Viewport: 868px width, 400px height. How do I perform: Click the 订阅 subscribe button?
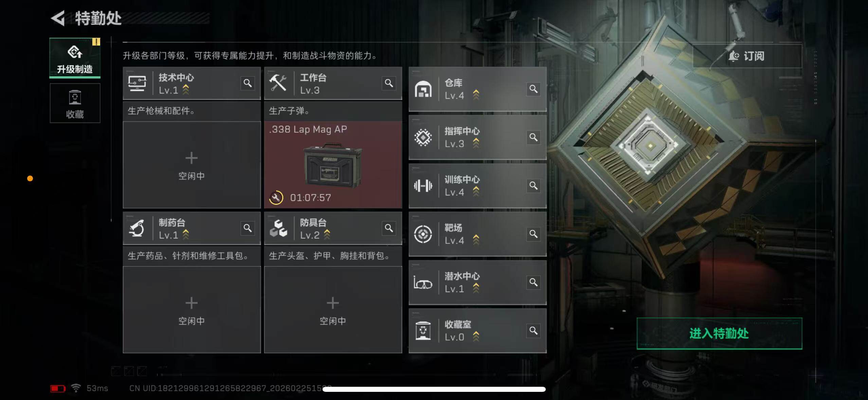[747, 56]
